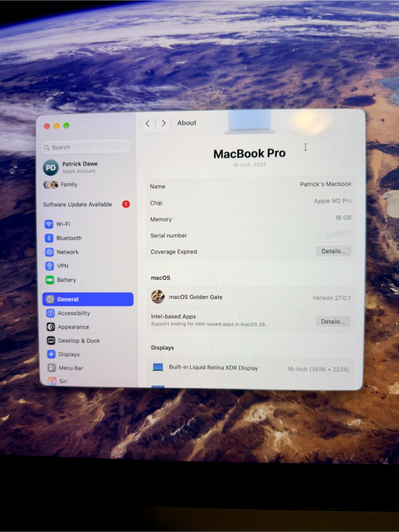This screenshot has width=399, height=532.
Task: Open Coverage Expired Details button
Action: click(x=333, y=251)
